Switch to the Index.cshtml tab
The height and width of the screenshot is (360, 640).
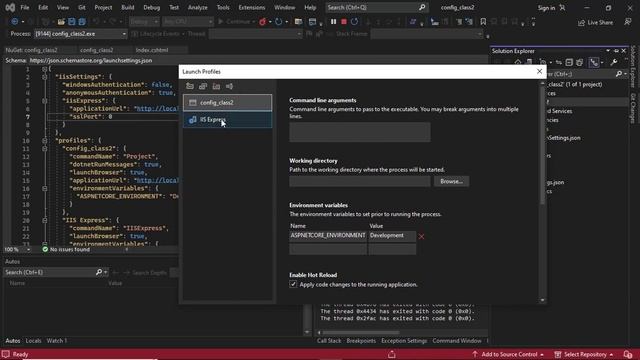pyautogui.click(x=152, y=50)
